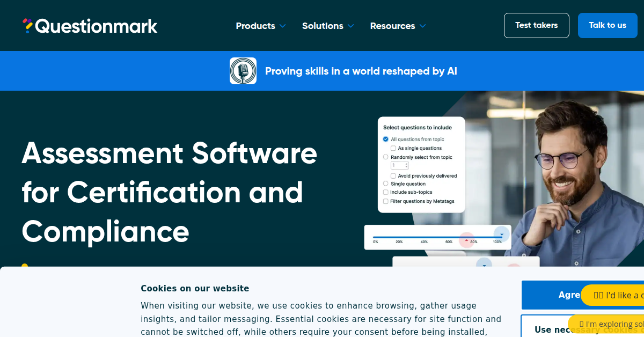This screenshot has width=644, height=337.
Task: Click the Questionmark logo
Action: point(90,26)
